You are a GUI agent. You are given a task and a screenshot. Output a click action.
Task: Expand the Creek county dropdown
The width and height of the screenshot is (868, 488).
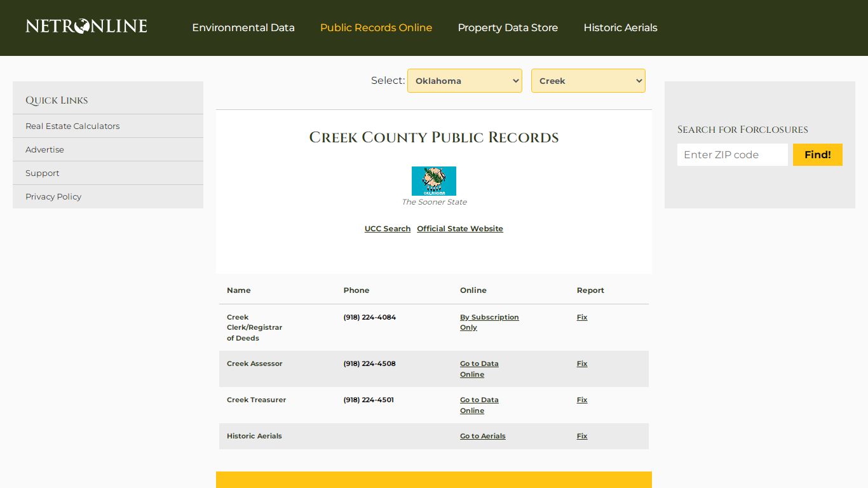pos(588,81)
